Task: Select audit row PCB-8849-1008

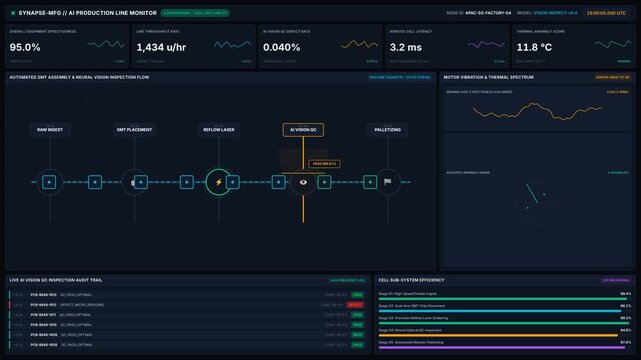Action: (x=187, y=345)
